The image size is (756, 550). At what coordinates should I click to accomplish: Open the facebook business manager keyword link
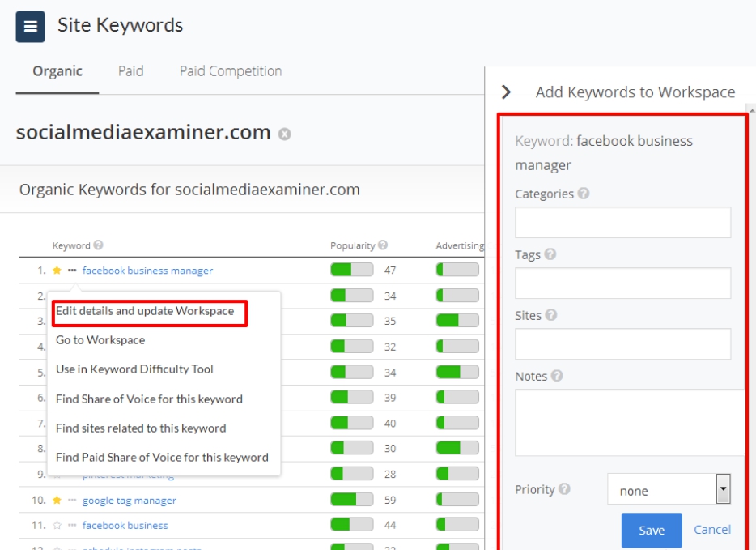147,271
